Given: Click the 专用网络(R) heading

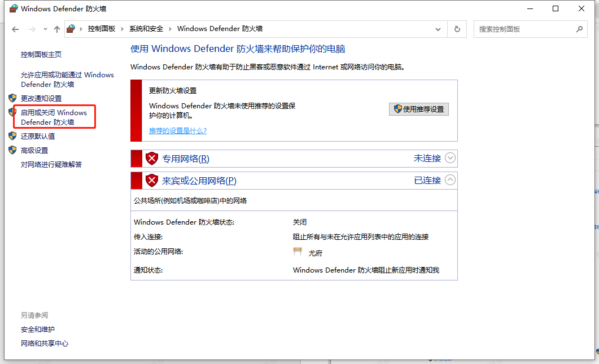Looking at the screenshot, I should pyautogui.click(x=186, y=159).
